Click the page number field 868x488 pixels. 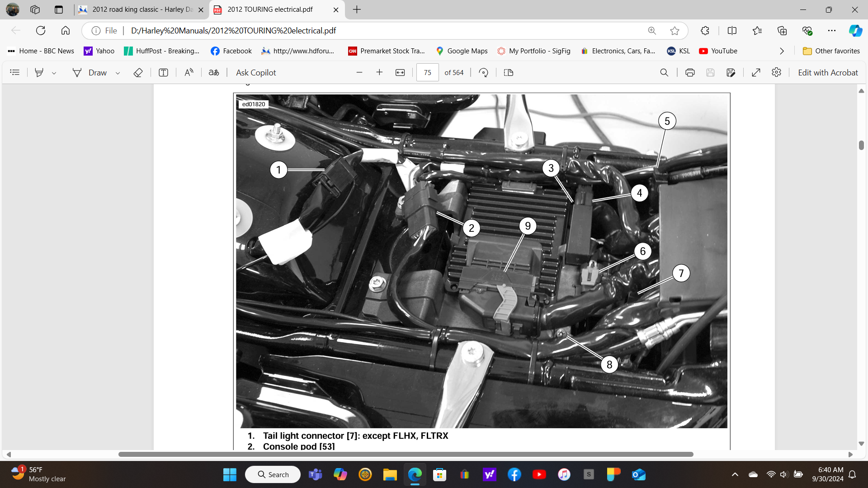tap(427, 72)
